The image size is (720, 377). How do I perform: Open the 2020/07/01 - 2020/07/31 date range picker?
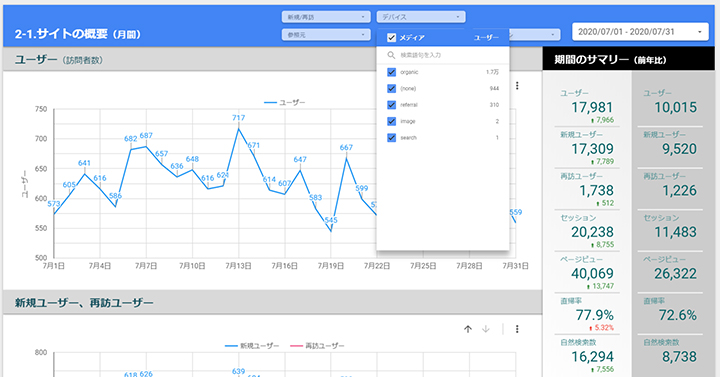click(640, 32)
